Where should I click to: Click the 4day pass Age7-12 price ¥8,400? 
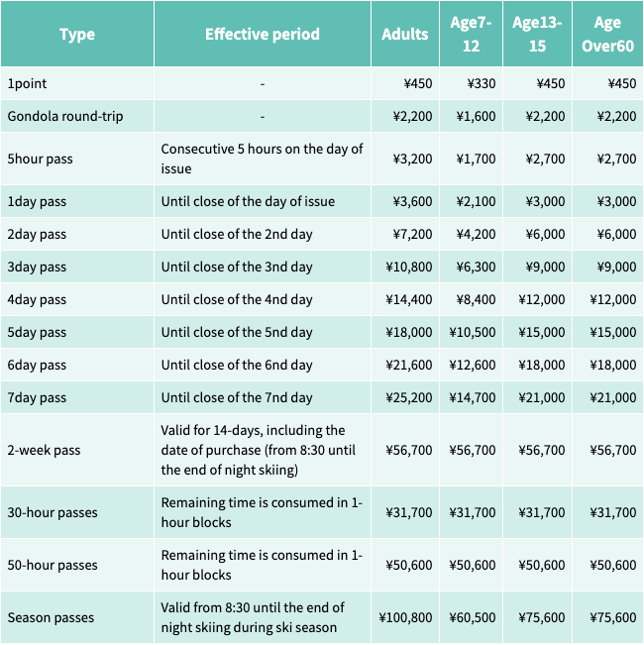click(476, 299)
